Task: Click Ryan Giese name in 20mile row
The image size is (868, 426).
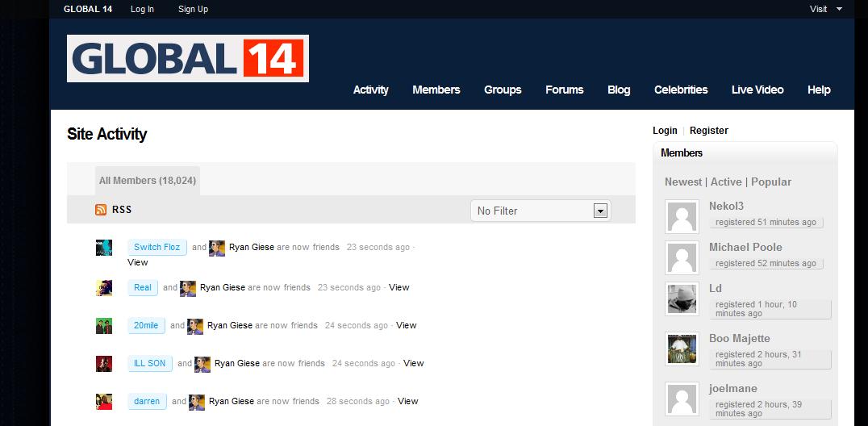Action: click(230, 325)
